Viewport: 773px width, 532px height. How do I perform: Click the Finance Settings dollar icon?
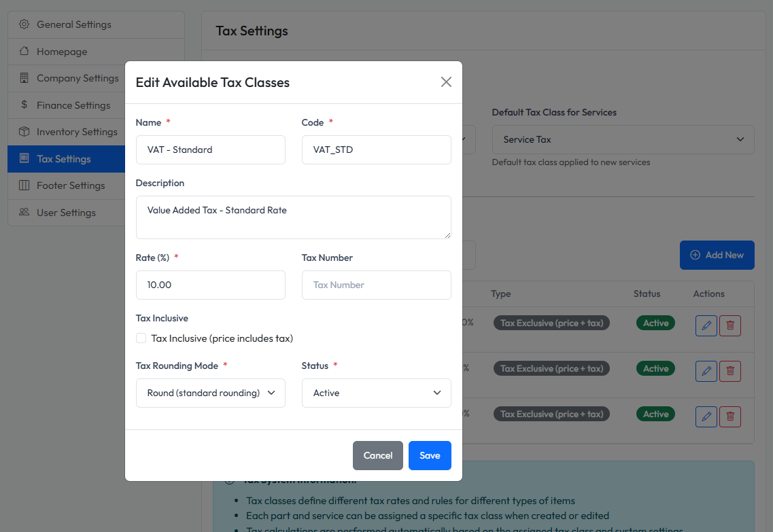pos(24,105)
